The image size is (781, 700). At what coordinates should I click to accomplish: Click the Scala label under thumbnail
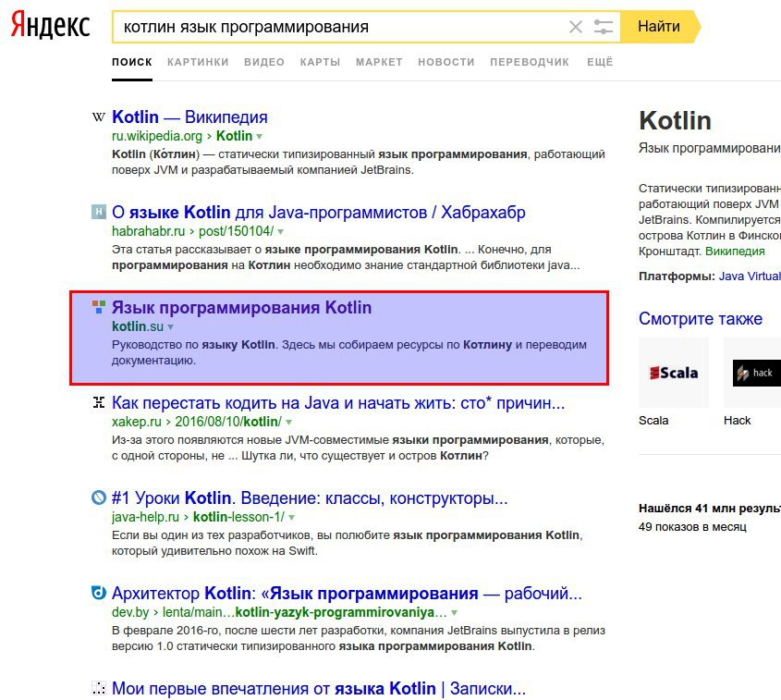click(x=653, y=421)
